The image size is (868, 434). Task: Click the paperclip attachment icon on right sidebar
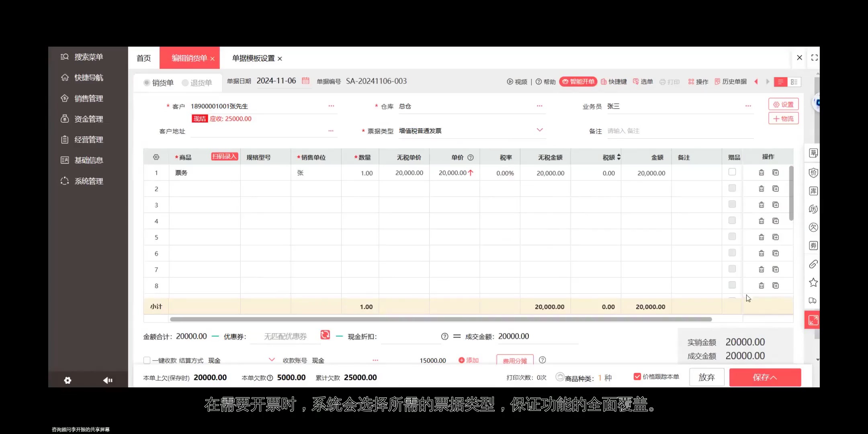814,264
